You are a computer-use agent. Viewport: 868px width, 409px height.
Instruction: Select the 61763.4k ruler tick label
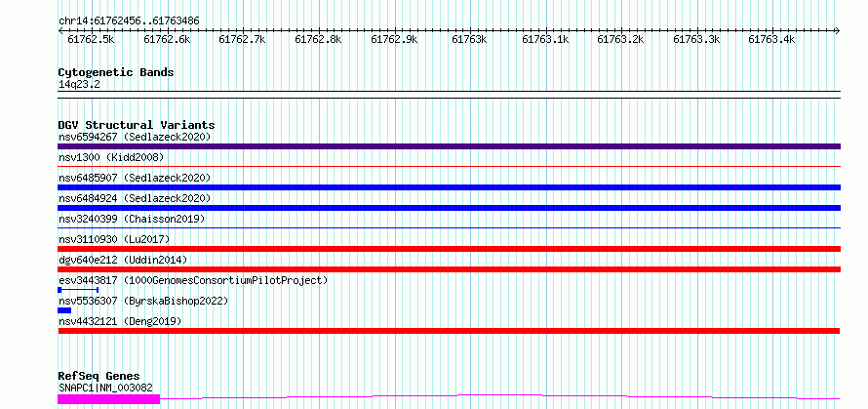tap(771, 39)
